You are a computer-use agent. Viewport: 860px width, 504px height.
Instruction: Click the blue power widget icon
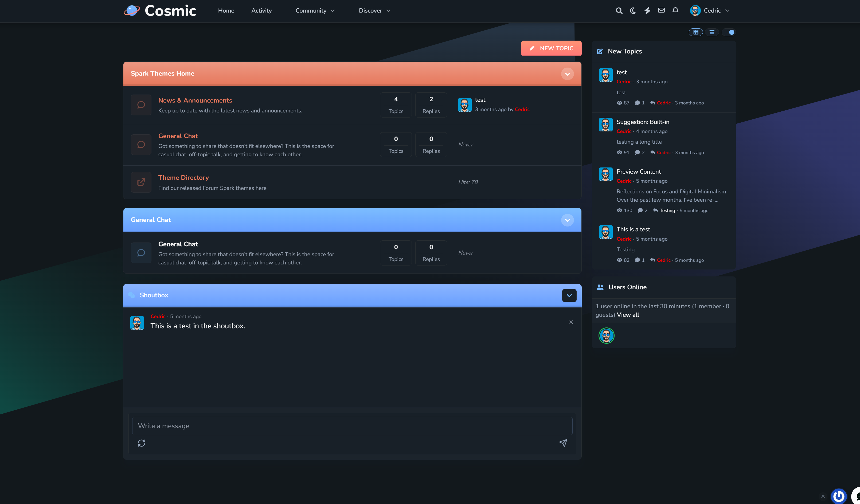[x=839, y=496]
